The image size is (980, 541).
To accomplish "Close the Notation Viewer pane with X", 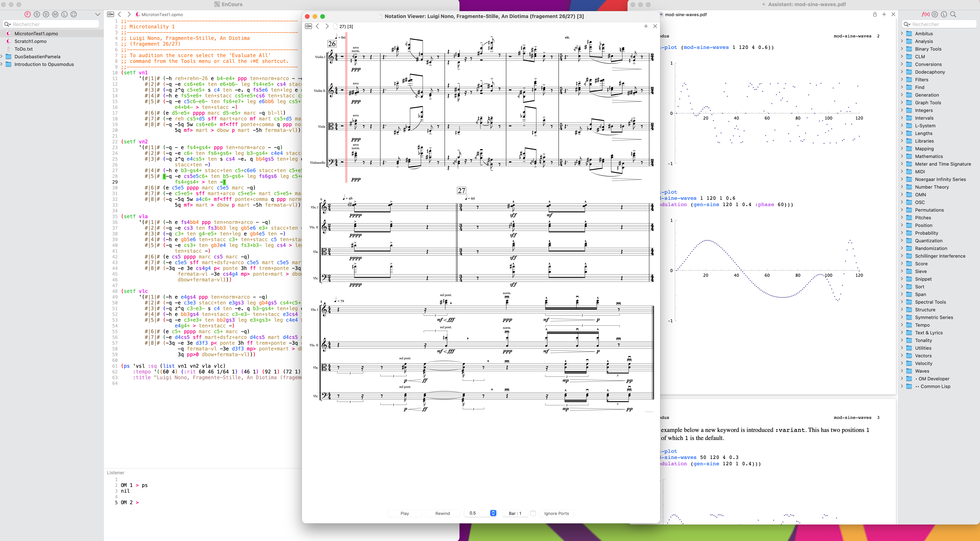I will click(x=655, y=26).
